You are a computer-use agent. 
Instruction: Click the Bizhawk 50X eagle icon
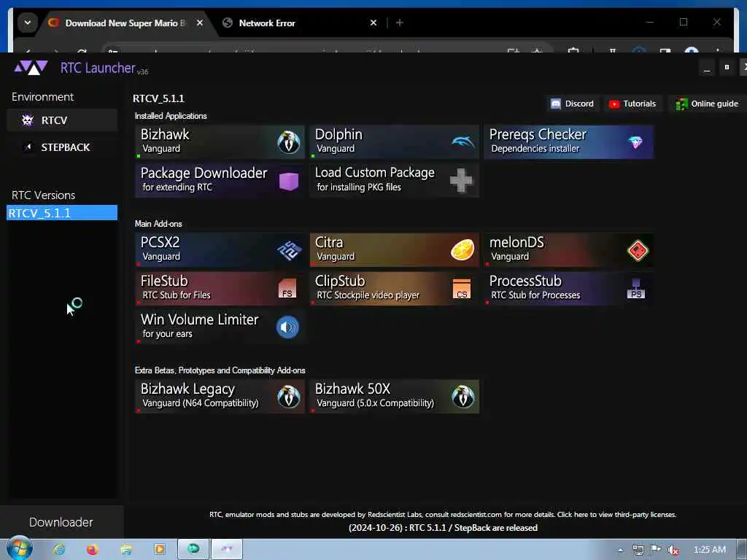click(462, 396)
